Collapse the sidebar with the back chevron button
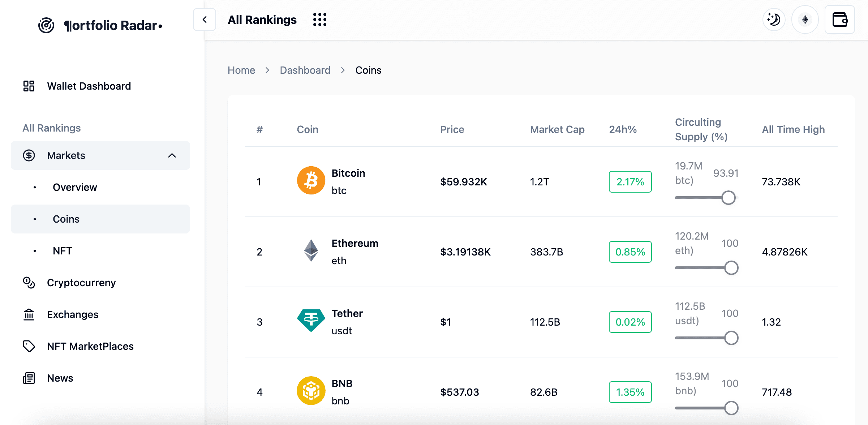868x425 pixels. (x=205, y=20)
